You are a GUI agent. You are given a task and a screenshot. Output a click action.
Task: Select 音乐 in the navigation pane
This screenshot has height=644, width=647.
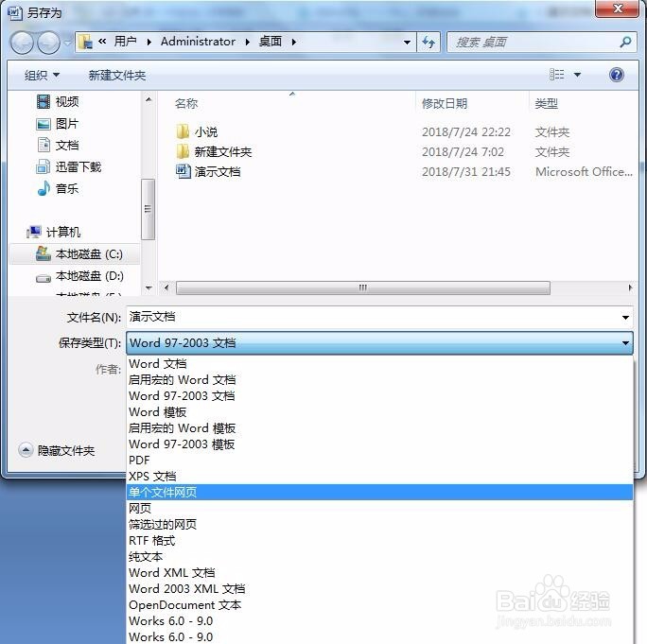click(58, 188)
